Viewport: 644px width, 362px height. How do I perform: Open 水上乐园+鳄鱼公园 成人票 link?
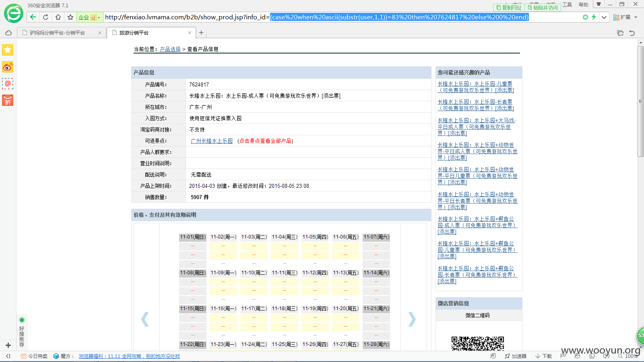tap(477, 225)
